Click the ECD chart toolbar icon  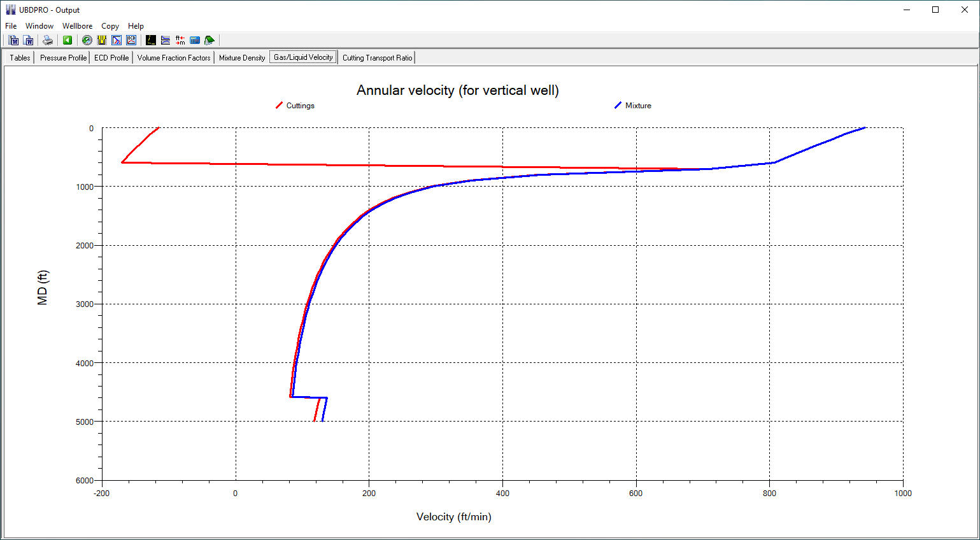(131, 40)
